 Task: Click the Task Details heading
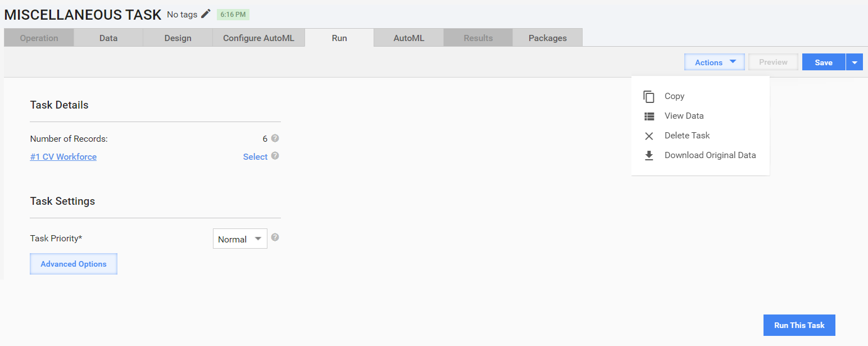pos(59,105)
